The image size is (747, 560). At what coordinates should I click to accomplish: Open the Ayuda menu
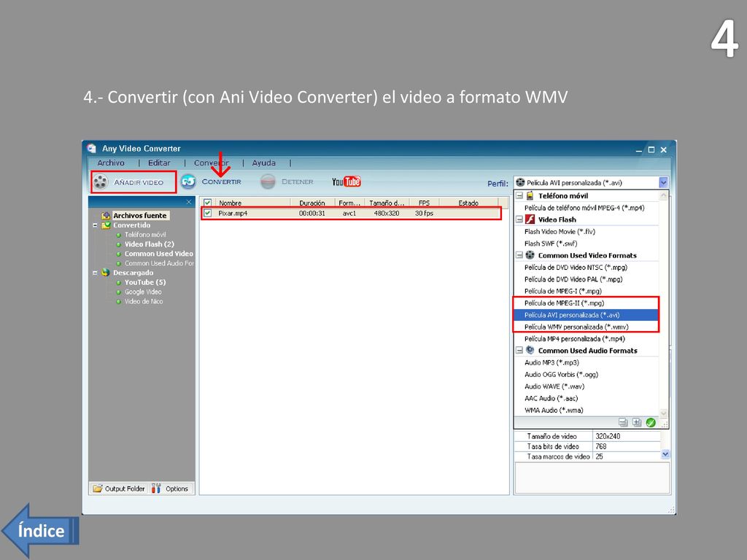(x=264, y=163)
